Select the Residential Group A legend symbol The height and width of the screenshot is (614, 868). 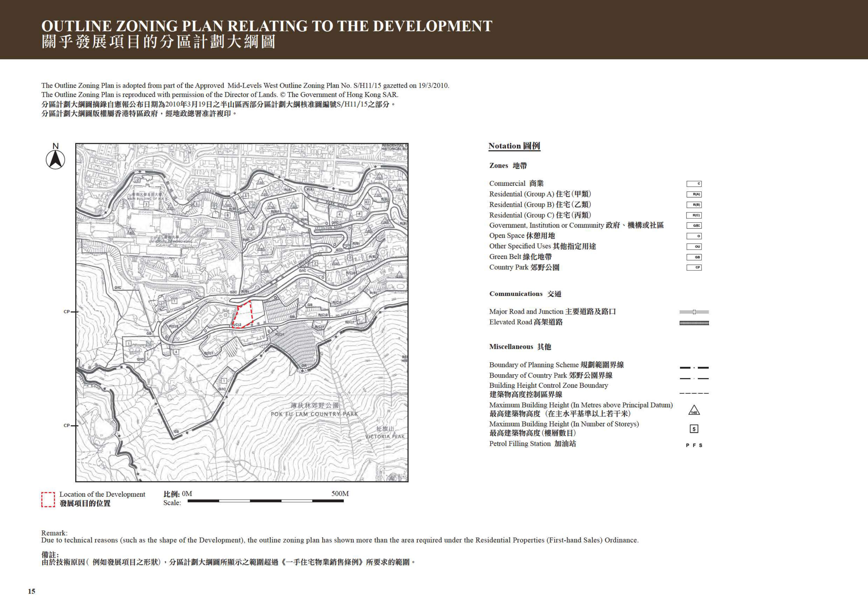tap(694, 194)
